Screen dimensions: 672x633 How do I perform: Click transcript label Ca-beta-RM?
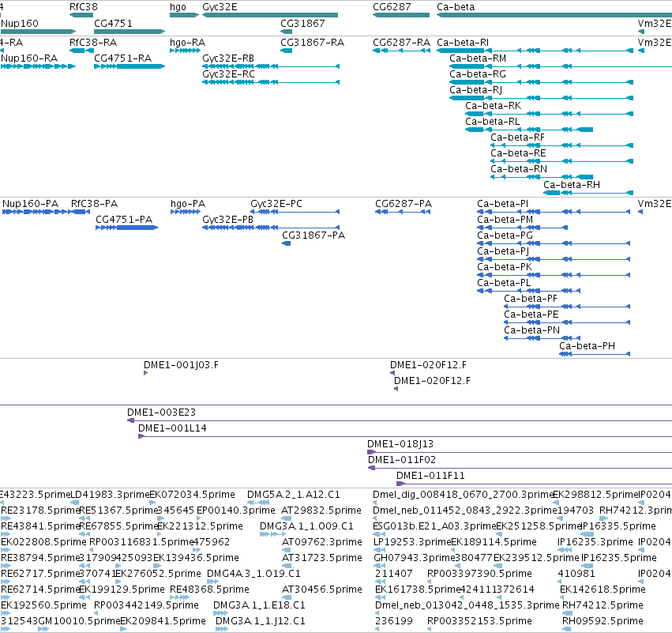(478, 58)
